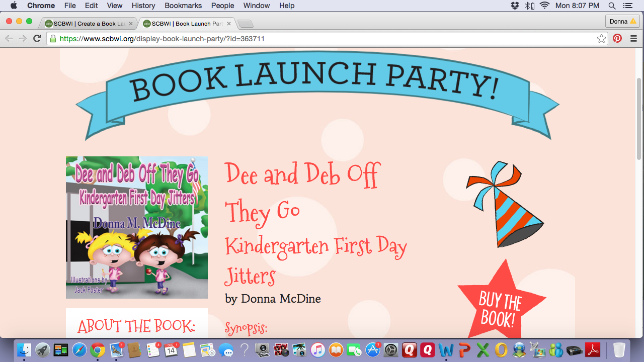The image size is (644, 362).
Task: Open App Store in the Dock
Action: pos(373,350)
